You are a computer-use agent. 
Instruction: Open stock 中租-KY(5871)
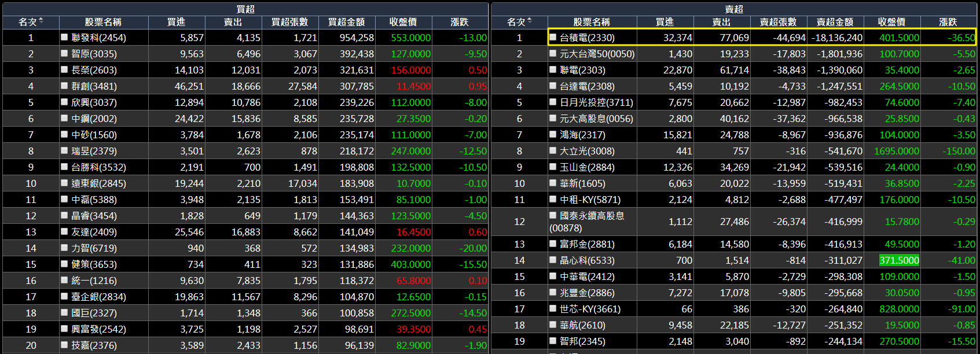(x=590, y=200)
